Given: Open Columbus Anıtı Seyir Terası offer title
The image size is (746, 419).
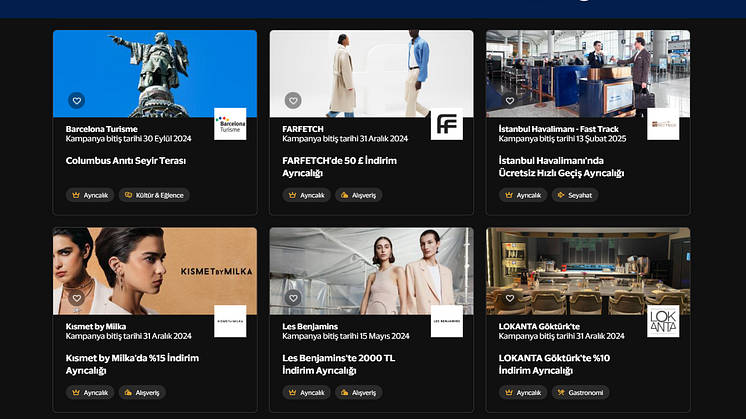Looking at the screenshot, I should pyautogui.click(x=126, y=161).
